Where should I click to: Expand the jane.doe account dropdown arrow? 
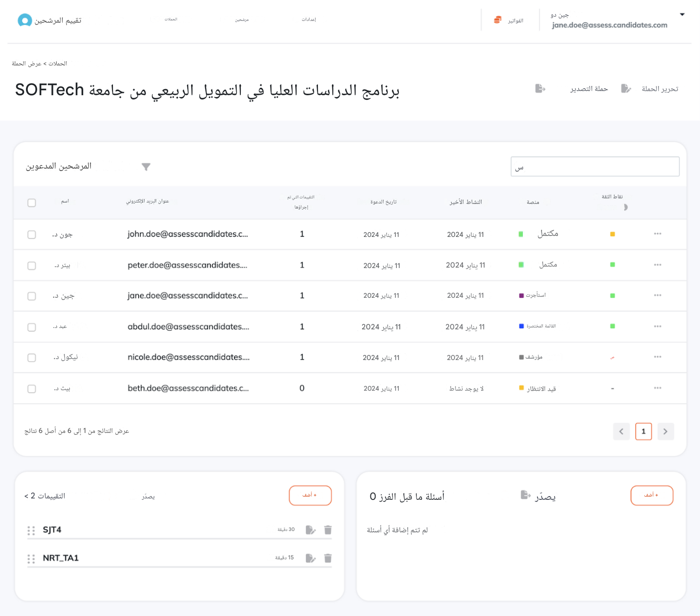(682, 14)
